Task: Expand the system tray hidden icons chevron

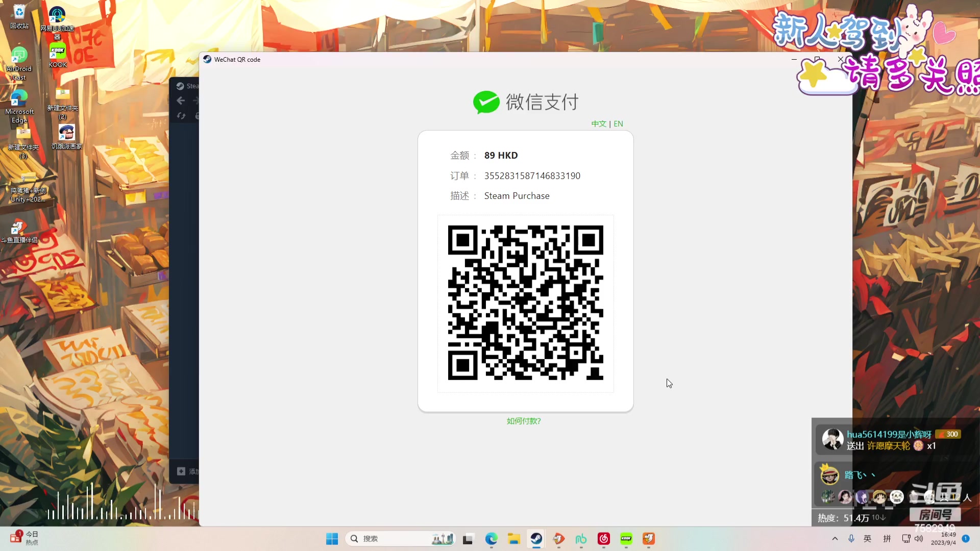Action: coord(835,539)
